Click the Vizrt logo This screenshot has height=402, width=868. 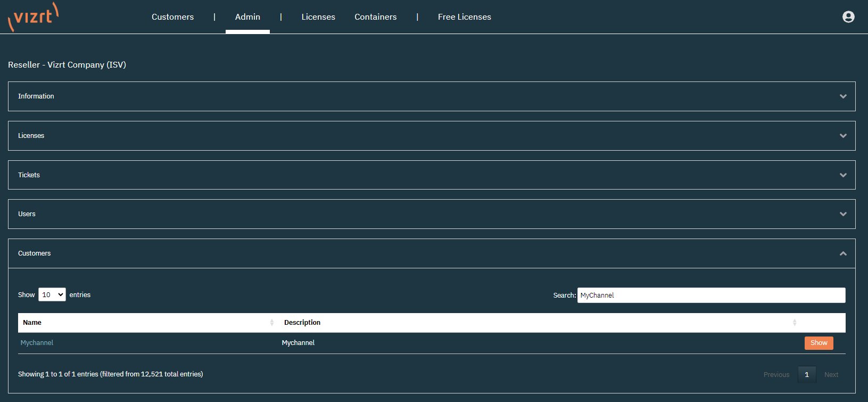33,17
